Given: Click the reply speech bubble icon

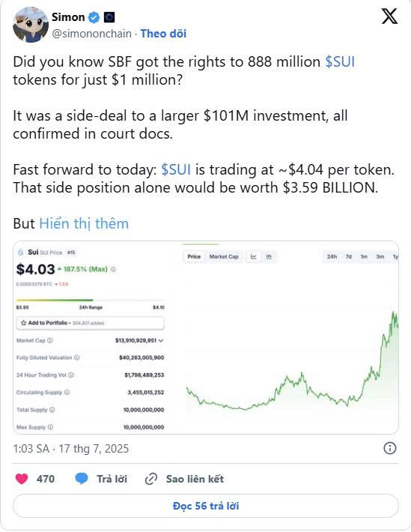Looking at the screenshot, I should click(x=82, y=479).
